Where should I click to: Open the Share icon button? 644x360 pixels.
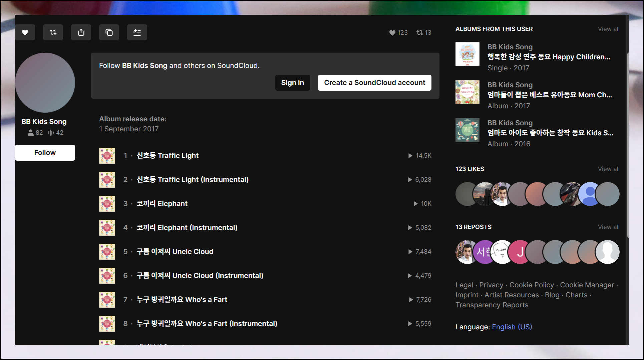tap(81, 32)
